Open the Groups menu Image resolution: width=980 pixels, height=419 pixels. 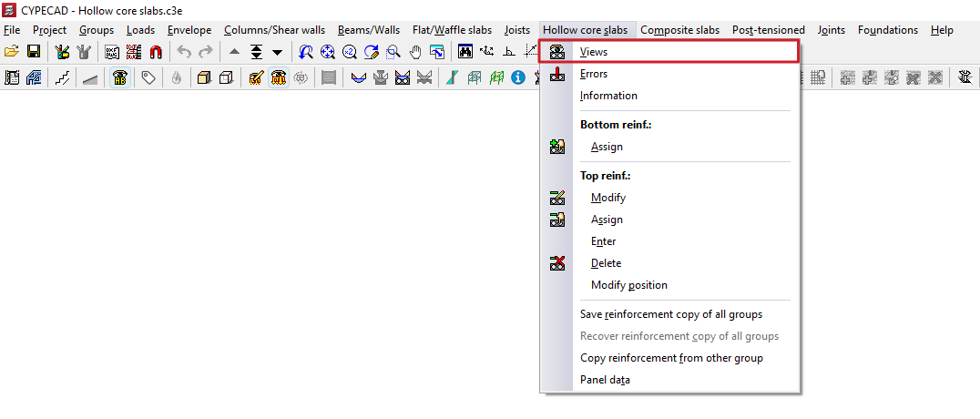point(97,30)
